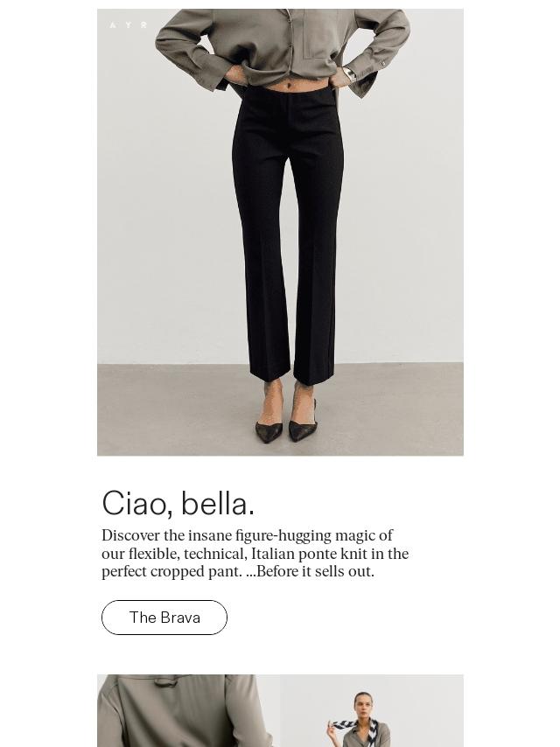The image size is (560, 747).
Task: Click the striped scarf in bottom photo
Action: coord(355,730)
